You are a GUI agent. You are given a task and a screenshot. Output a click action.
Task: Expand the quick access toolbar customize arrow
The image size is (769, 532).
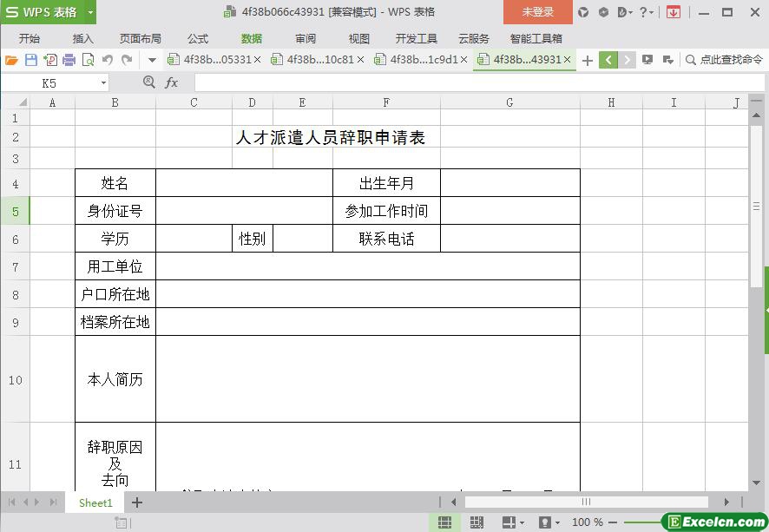click(x=152, y=60)
